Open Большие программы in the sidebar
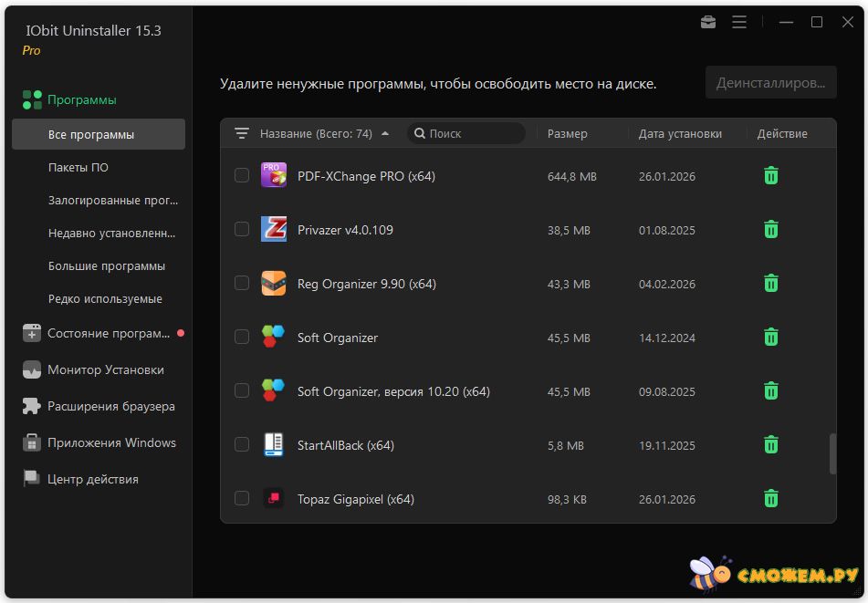 tap(107, 266)
